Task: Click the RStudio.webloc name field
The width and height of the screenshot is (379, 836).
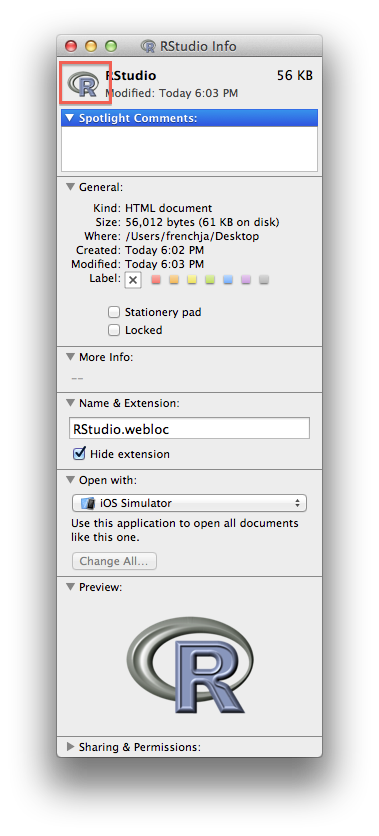Action: tap(189, 429)
